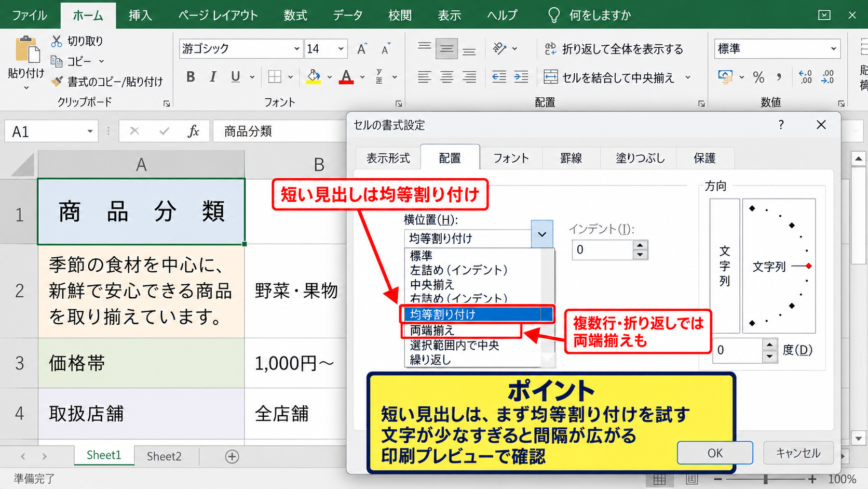Increase font size icon
This screenshot has height=489, width=868.
pos(362,49)
